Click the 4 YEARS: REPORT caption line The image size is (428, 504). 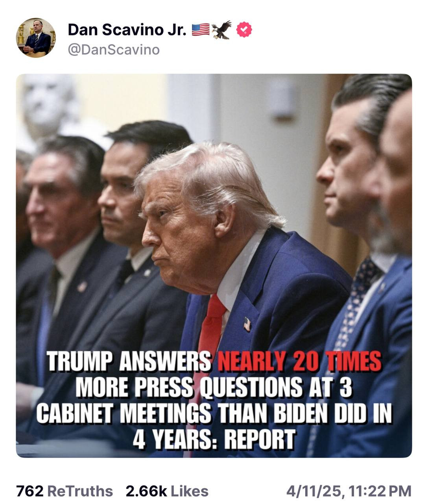click(214, 439)
